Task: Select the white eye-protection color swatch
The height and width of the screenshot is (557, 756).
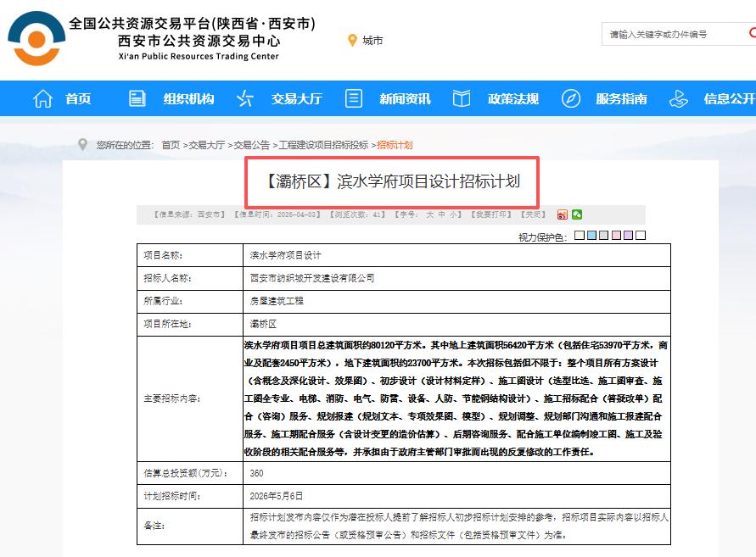Action: (639, 234)
